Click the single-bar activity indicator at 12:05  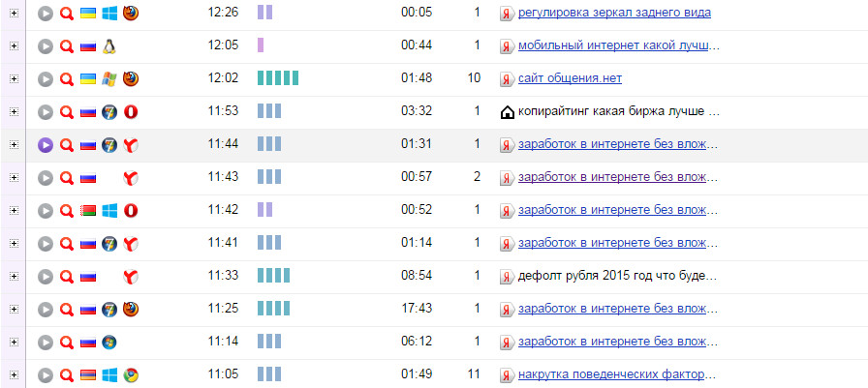(261, 45)
